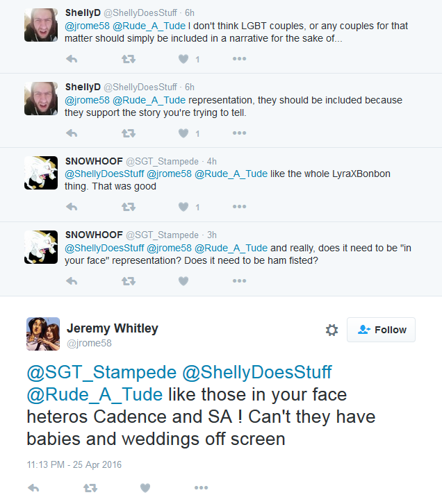This screenshot has width=442, height=504.
Task: Retweet ShellyD's first LGBT couples tweet
Action: [128, 59]
